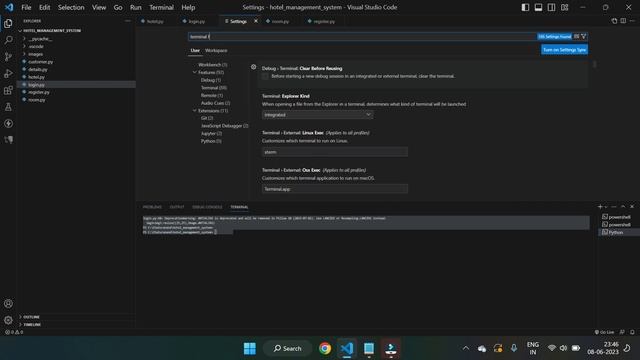
Task: Open the Search view in activity bar
Action: tap(8, 40)
